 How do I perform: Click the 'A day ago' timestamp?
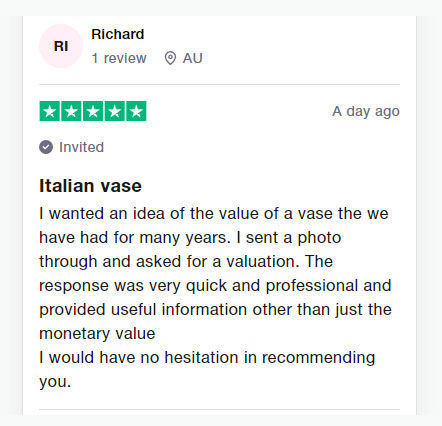366,111
